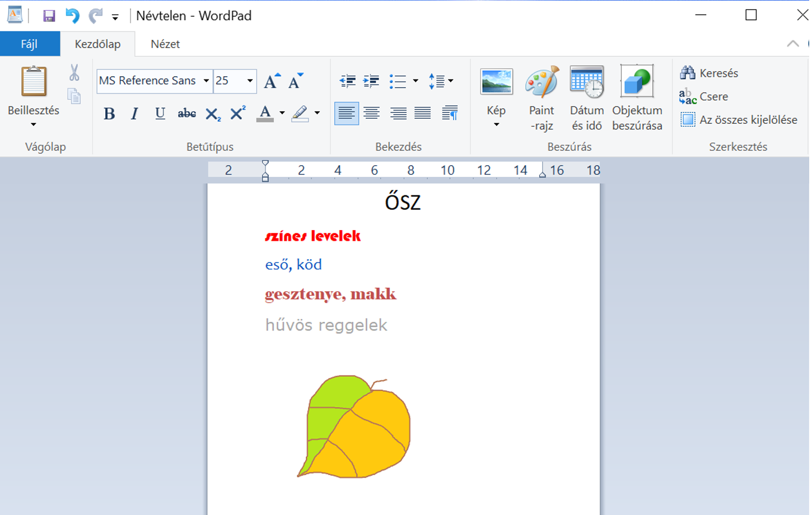812x515 pixels.
Task: Increase font size with grow font icon
Action: pyautogui.click(x=272, y=81)
